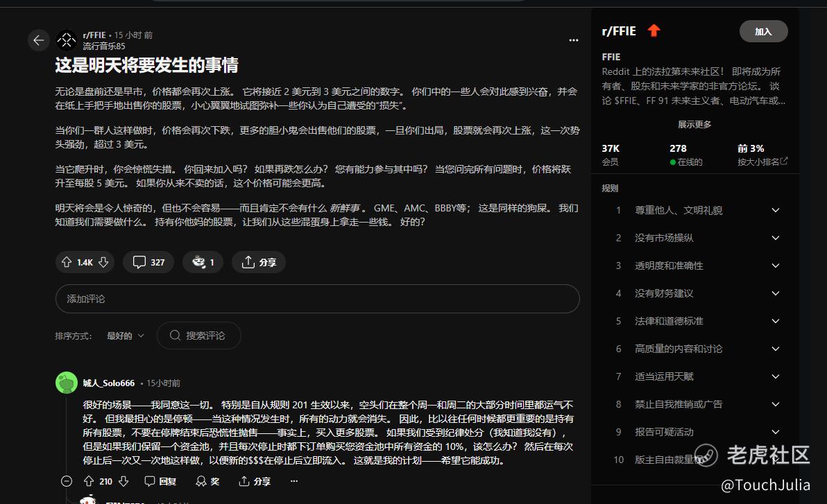Open the 327 comments button
Viewport: 827px width, 504px height.
point(148,262)
